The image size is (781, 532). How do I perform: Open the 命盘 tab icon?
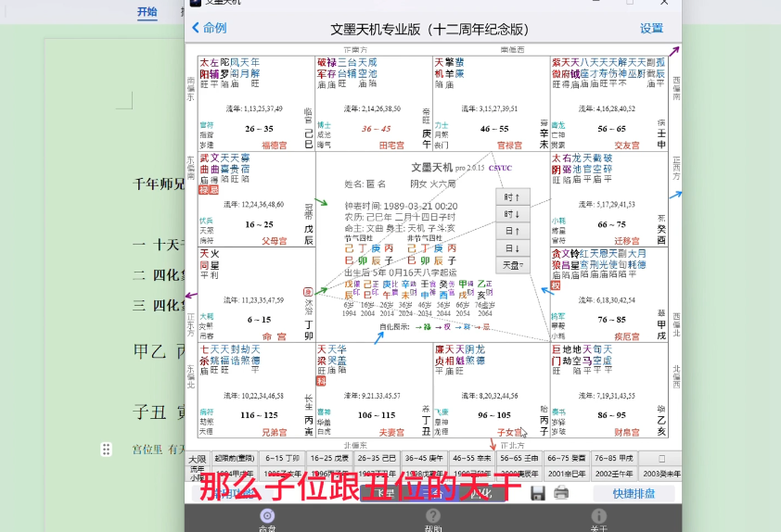point(267,515)
